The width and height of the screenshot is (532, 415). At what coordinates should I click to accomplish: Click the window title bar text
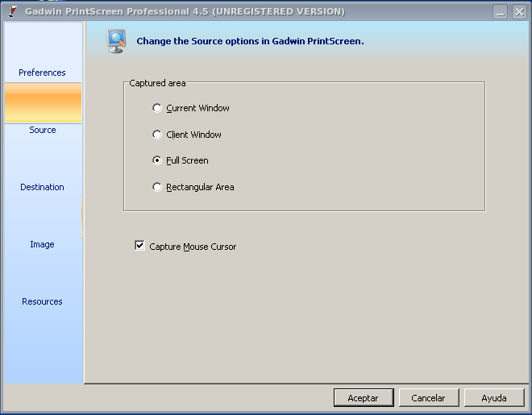[x=185, y=11]
